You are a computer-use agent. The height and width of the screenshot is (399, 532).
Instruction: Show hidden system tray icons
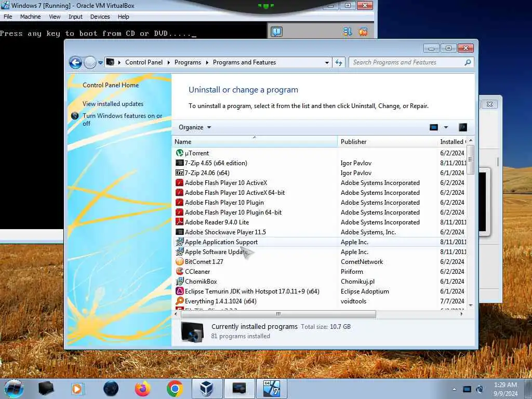pyautogui.click(x=454, y=389)
